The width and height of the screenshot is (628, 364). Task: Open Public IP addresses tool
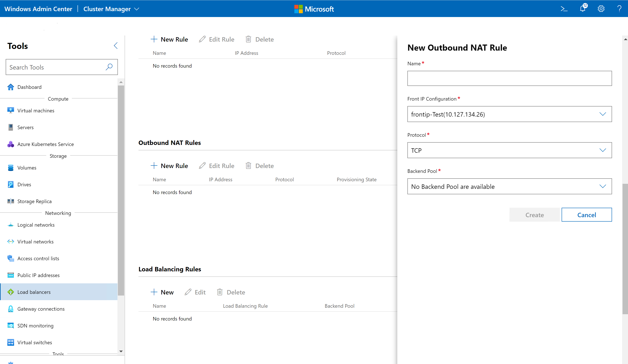tap(38, 275)
